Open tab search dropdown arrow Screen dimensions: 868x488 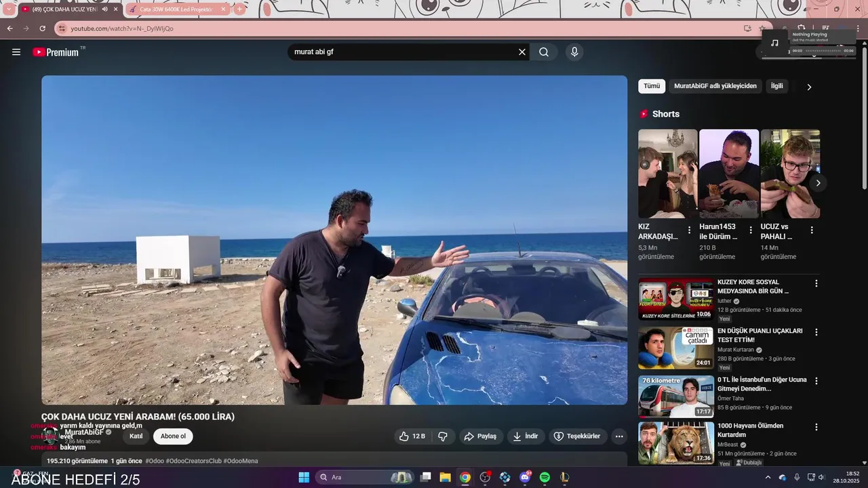[8, 9]
